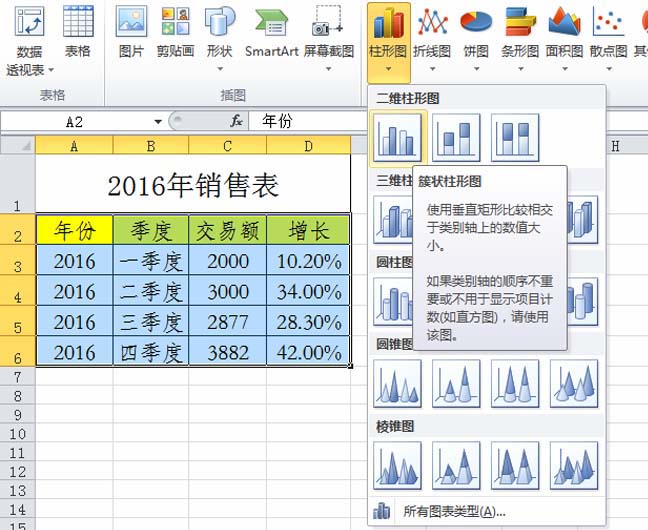Screen dimensions: 648x530
Task: Select the 饼图 pie chart icon
Action: (x=475, y=32)
